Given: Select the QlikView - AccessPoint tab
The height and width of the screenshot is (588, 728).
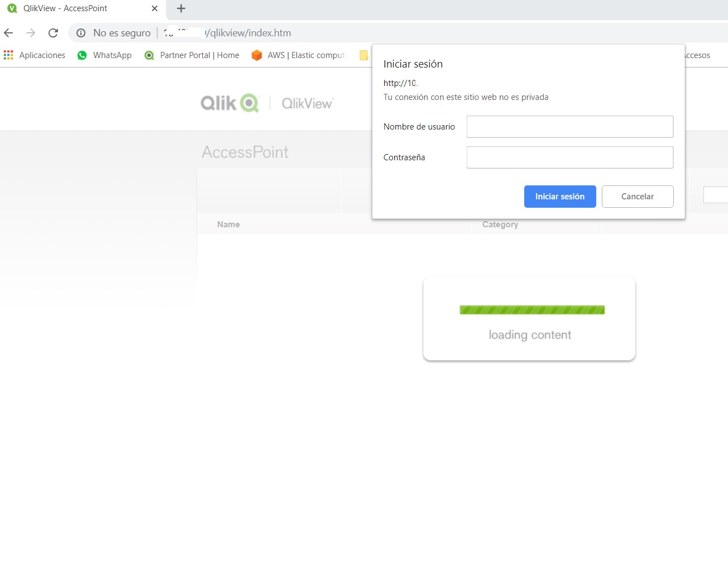Looking at the screenshot, I should coord(83,8).
